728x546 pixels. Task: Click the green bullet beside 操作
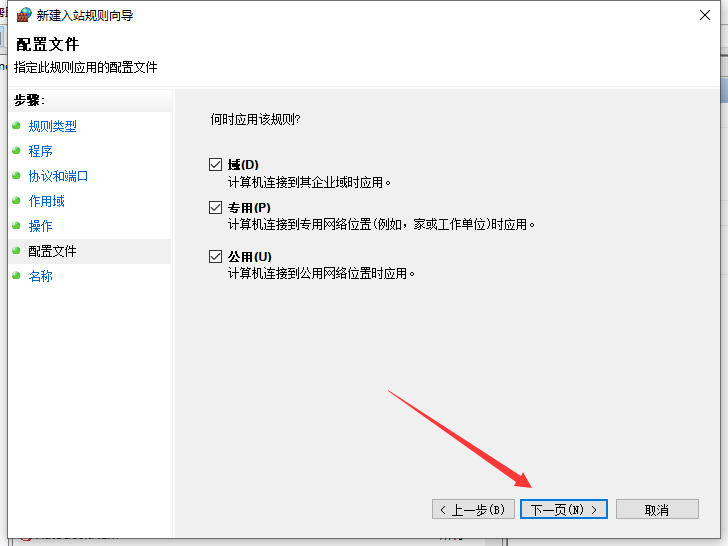[x=16, y=225]
